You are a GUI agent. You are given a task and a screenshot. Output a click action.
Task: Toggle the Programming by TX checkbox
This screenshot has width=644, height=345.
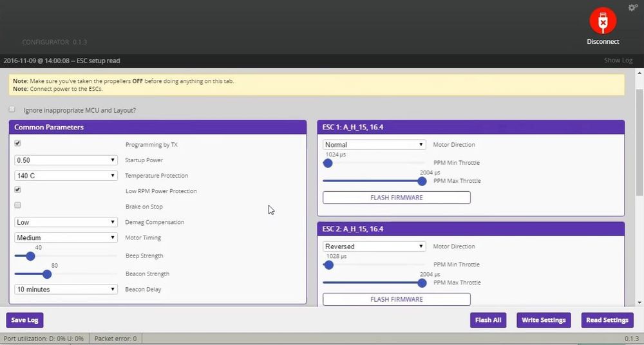pyautogui.click(x=18, y=144)
